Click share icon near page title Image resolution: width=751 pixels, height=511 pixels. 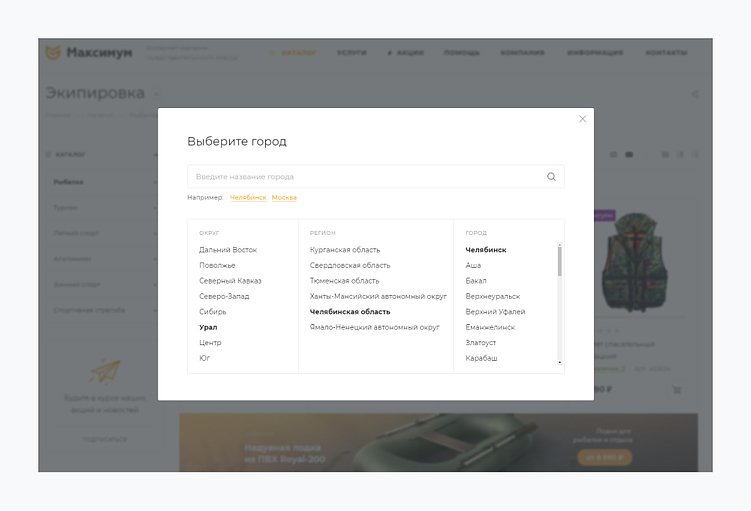[x=695, y=94]
